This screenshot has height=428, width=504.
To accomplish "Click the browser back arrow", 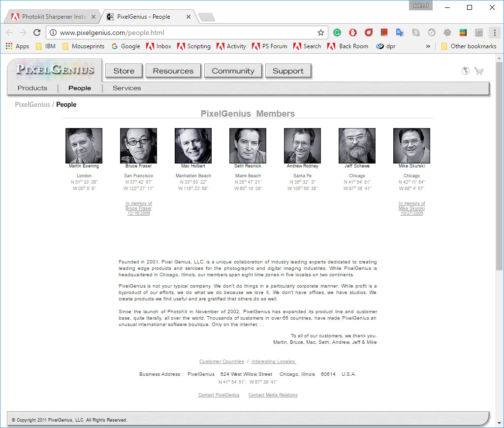I will (9, 33).
